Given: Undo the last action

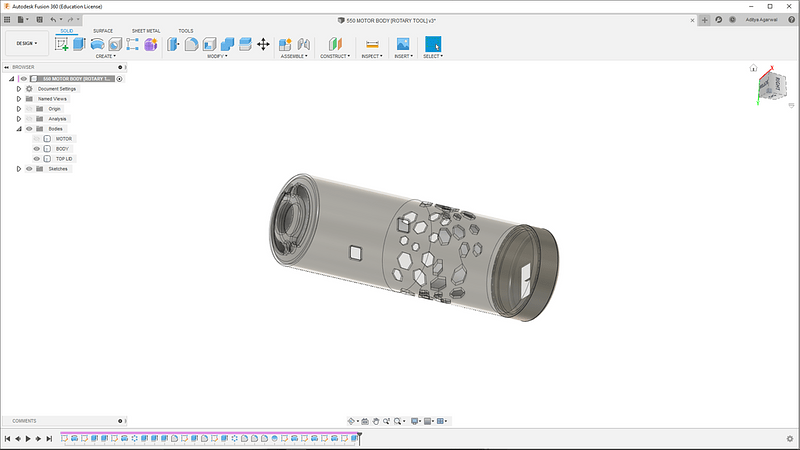Looking at the screenshot, I should tap(53, 20).
